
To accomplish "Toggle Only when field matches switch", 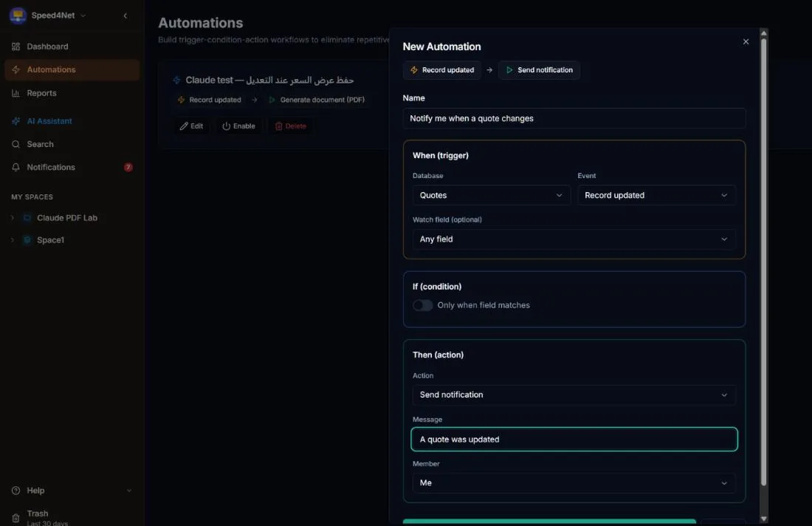I will pyautogui.click(x=422, y=305).
